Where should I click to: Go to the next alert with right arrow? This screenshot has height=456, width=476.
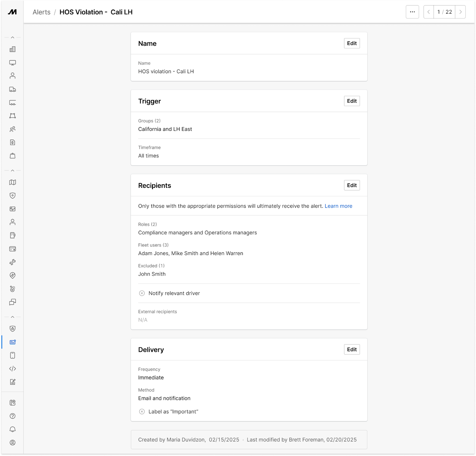pyautogui.click(x=460, y=12)
